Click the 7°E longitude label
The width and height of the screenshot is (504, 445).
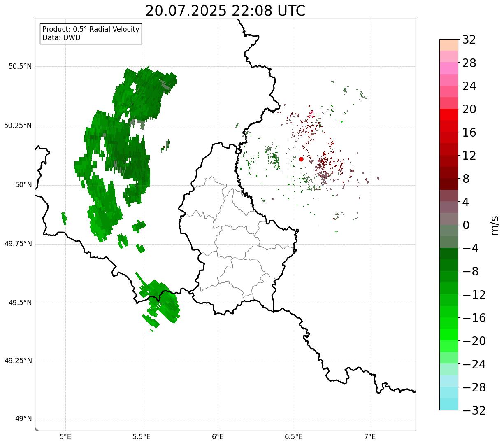(370, 437)
